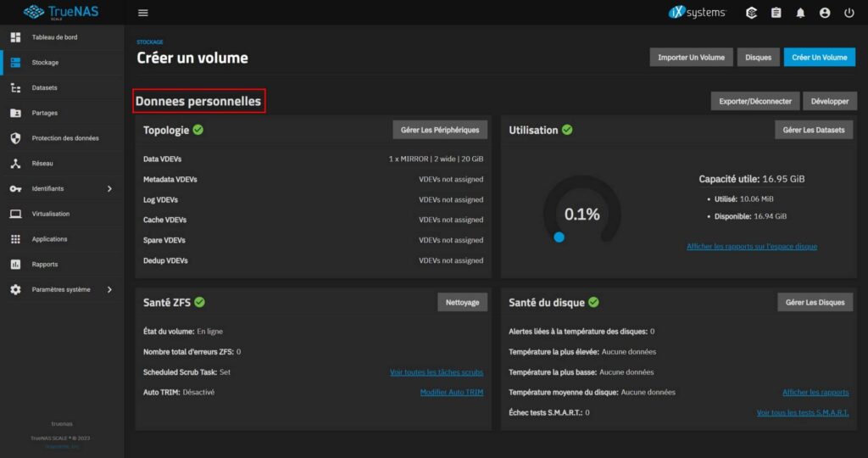Click Créer Un Volume button
The height and width of the screenshot is (458, 868).
(820, 57)
